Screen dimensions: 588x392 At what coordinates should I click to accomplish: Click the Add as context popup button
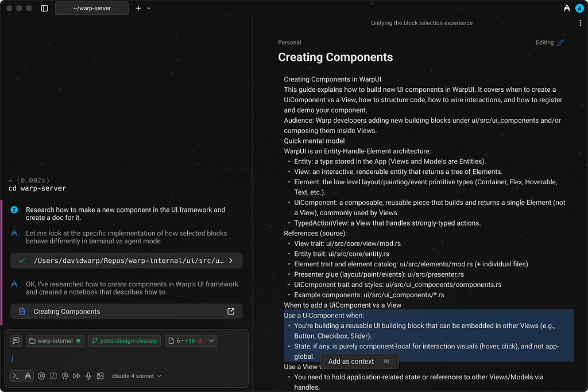pyautogui.click(x=359, y=362)
